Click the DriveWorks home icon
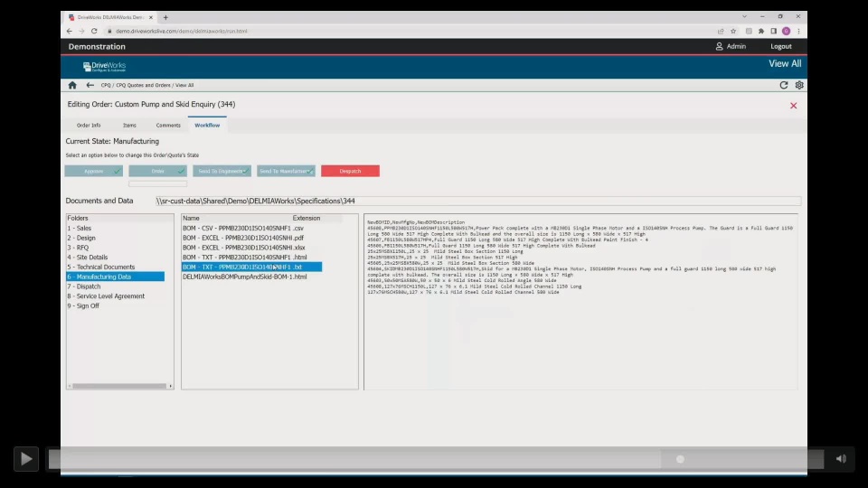Viewport: 868px width, 488px height. pos(72,85)
